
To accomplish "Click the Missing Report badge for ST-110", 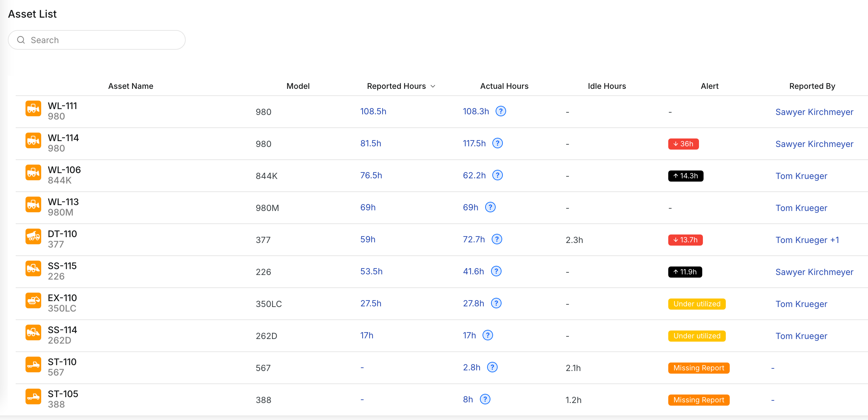I will [699, 368].
